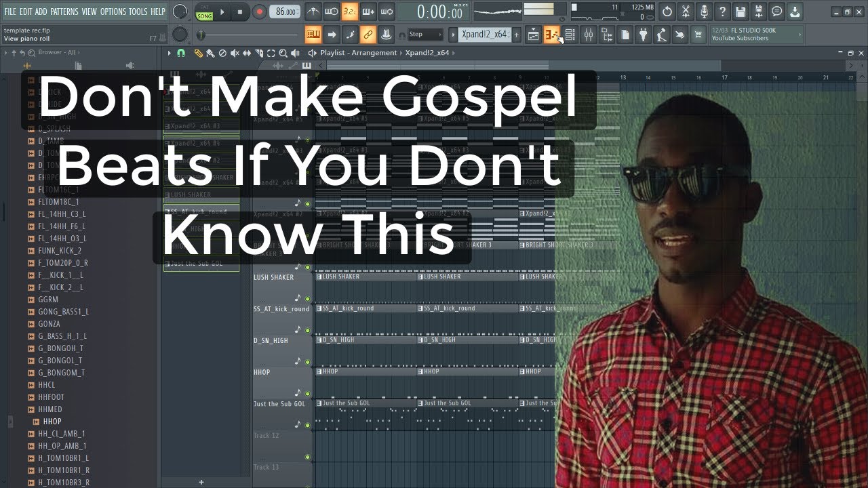Viewport: 868px width, 488px height.
Task: Open the channel rack view icon
Action: [570, 35]
